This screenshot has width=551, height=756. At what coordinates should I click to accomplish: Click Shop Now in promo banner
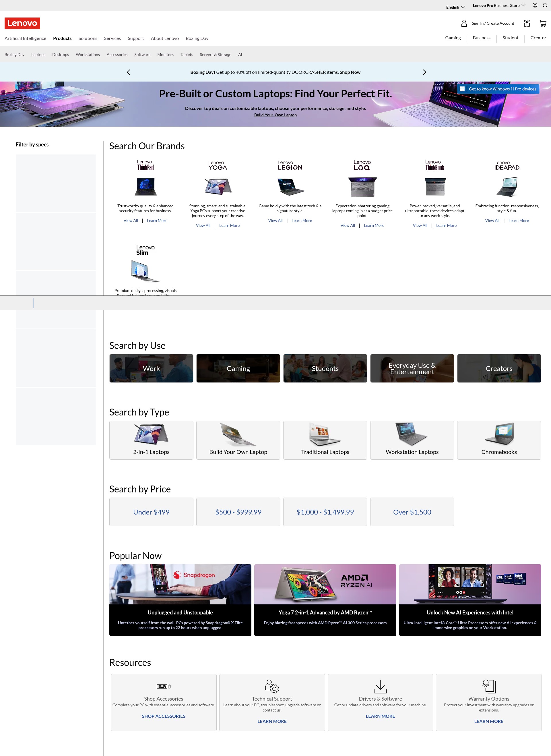tap(350, 72)
